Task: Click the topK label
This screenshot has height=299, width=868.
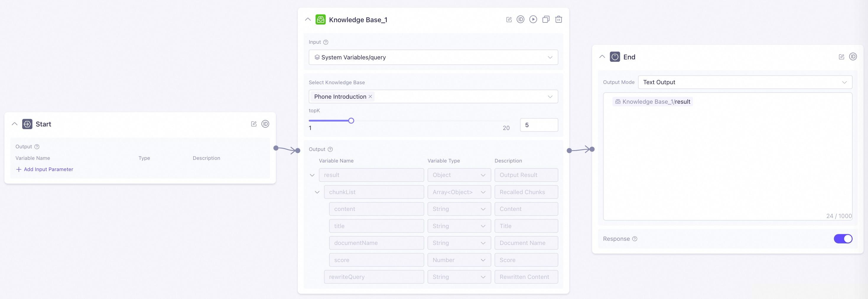Action: coord(314,110)
